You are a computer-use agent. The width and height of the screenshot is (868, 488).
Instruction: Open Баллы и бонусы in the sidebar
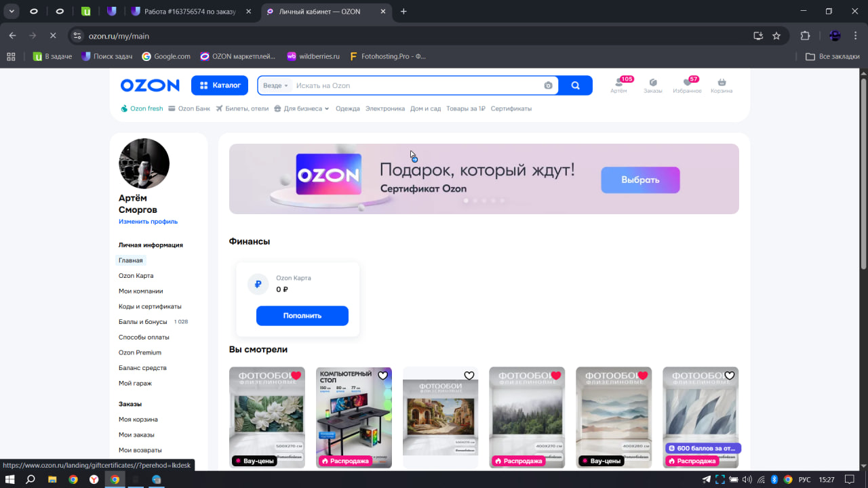143,322
